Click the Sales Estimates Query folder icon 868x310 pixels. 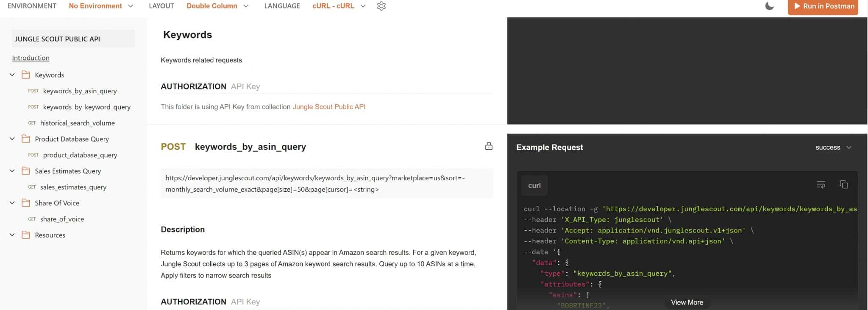click(26, 171)
